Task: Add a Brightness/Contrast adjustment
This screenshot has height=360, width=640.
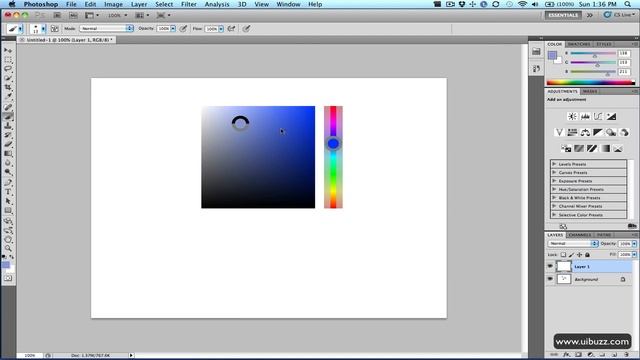Action: tap(572, 116)
